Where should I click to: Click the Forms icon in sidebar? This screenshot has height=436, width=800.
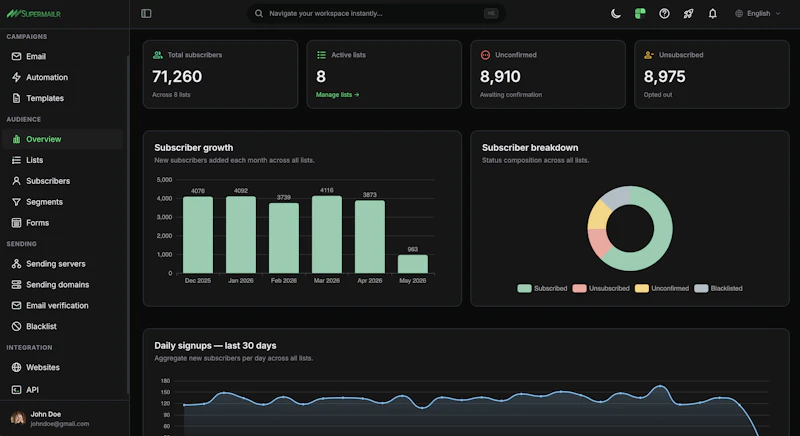coord(16,222)
